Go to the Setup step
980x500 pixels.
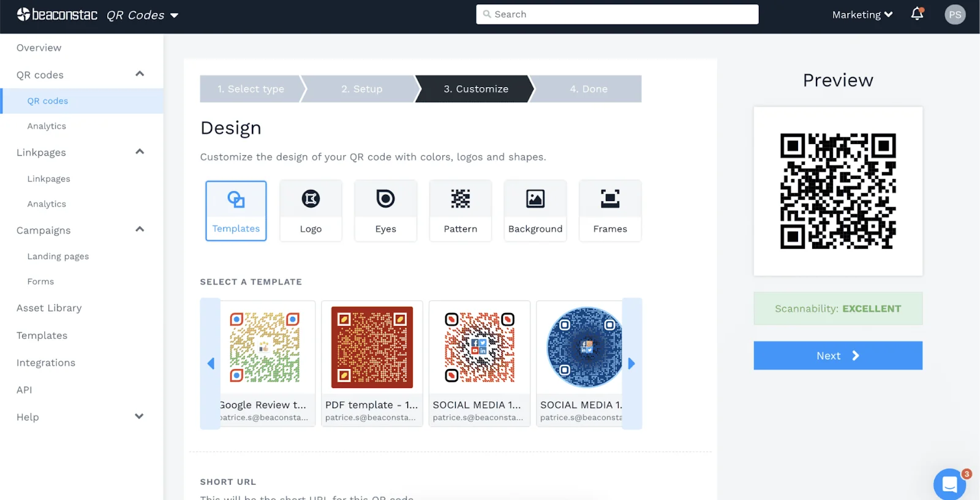[361, 89]
